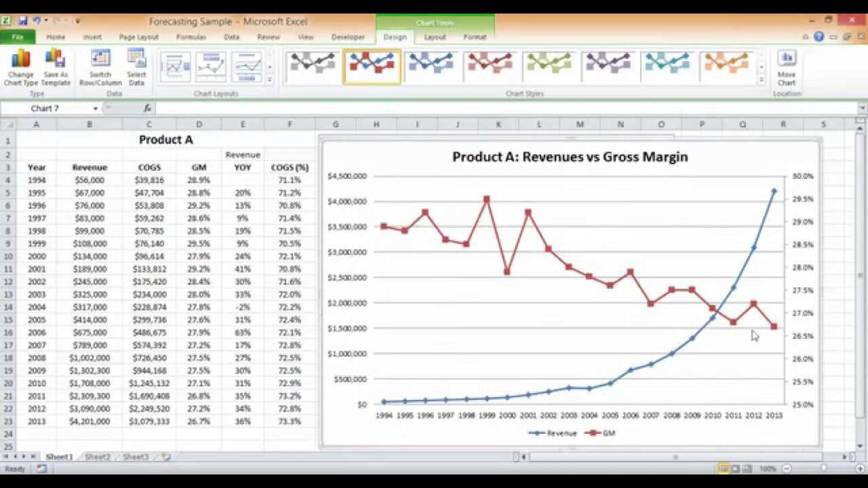Open Customize Quick Access Toolbar dropdown
Viewport: 868px width, 488px height.
click(77, 20)
